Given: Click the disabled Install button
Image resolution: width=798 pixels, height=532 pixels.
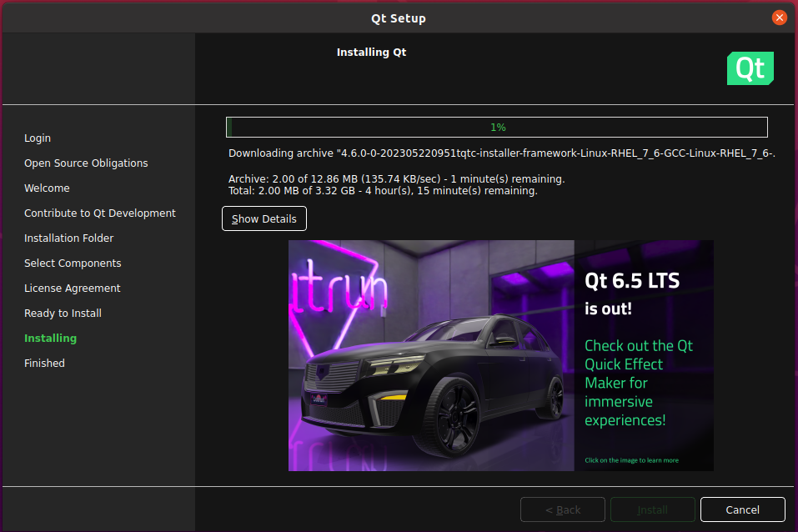Looking at the screenshot, I should coord(652,509).
